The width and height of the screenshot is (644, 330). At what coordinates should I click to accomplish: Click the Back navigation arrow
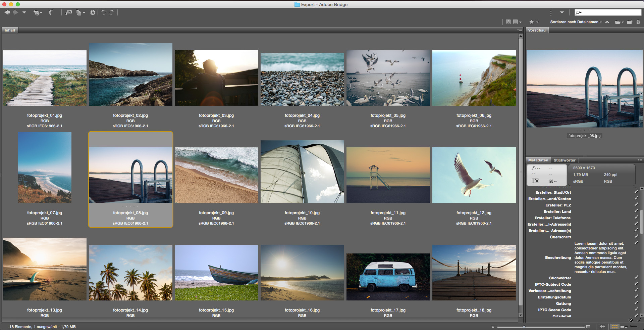click(x=7, y=12)
